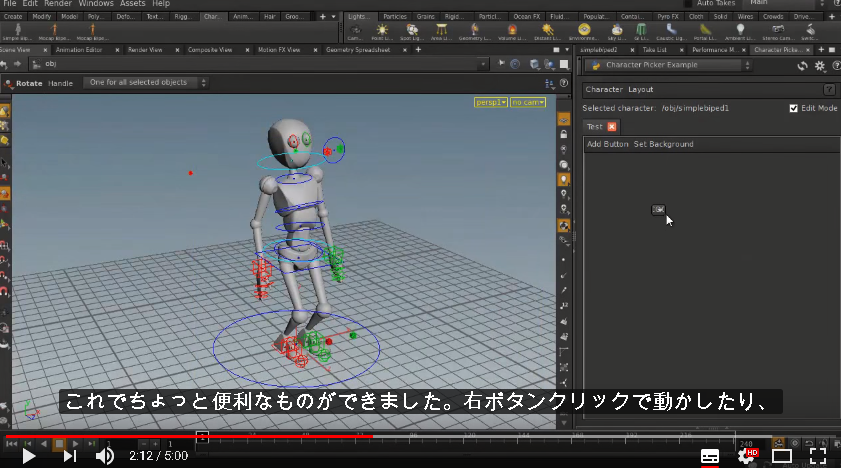The height and width of the screenshot is (468, 841).
Task: Open the File menu
Action: point(10,4)
